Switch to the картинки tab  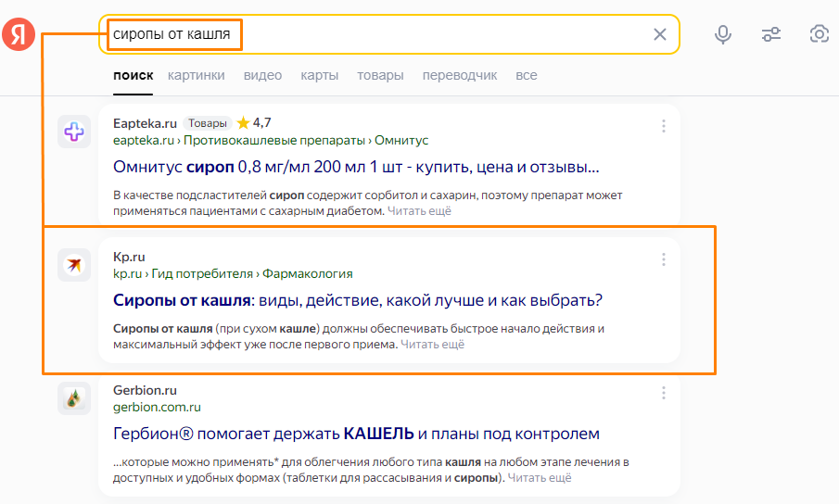[x=197, y=75]
